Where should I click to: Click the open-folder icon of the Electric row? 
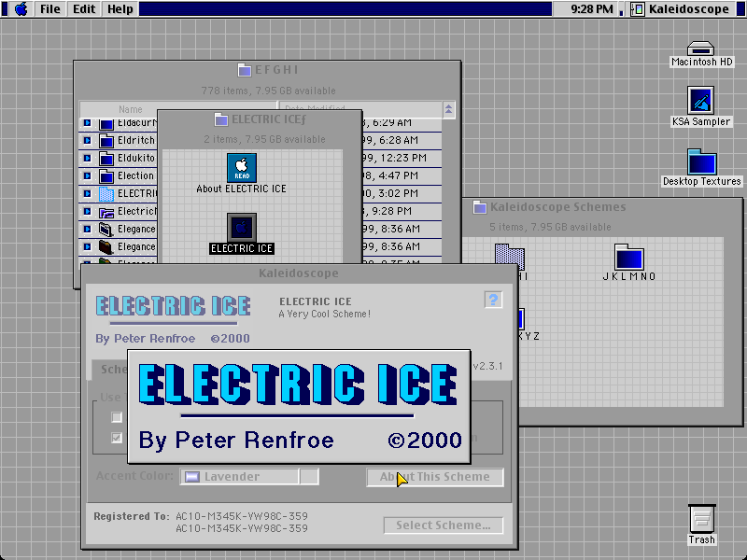click(x=106, y=212)
